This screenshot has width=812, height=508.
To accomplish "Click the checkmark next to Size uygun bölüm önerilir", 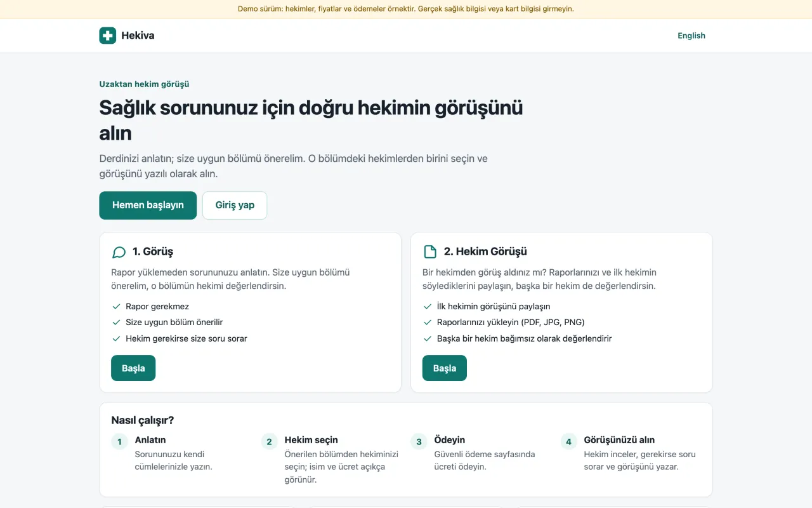I will 116,322.
